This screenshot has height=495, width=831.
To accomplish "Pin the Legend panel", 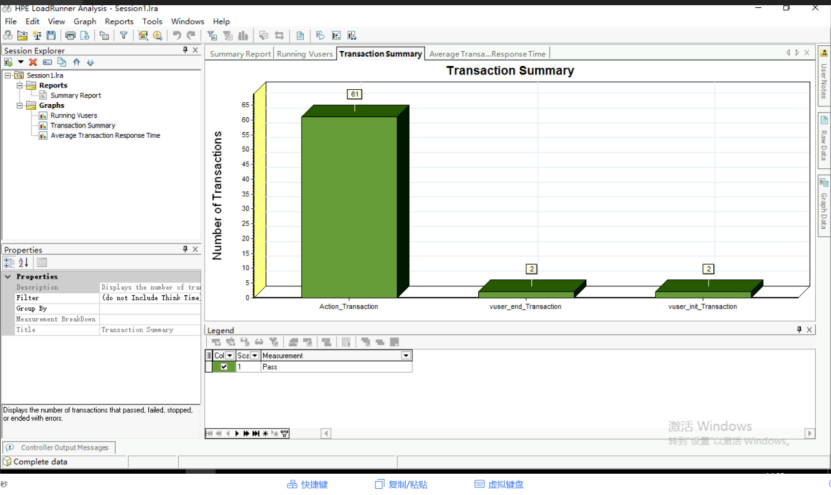I will click(799, 330).
